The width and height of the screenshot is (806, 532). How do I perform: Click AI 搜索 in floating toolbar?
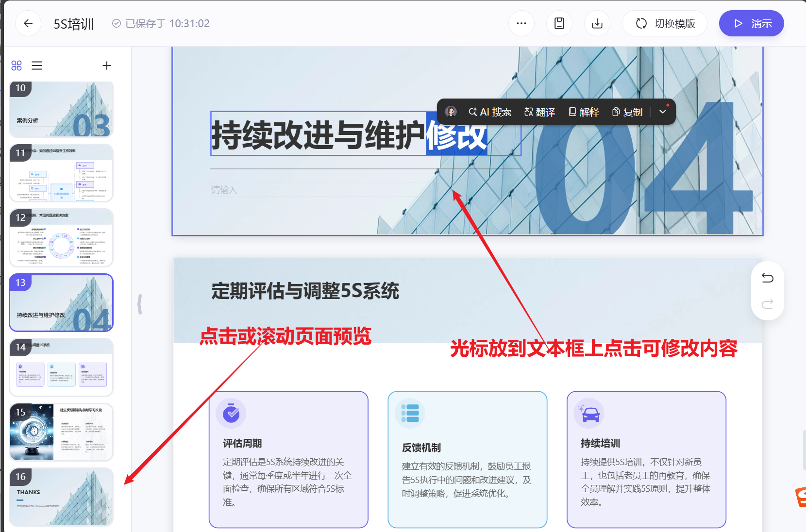[489, 112]
